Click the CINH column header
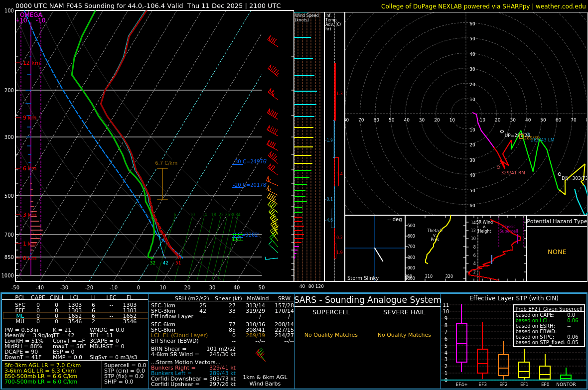588x390 pixels. pyautogui.click(x=57, y=297)
